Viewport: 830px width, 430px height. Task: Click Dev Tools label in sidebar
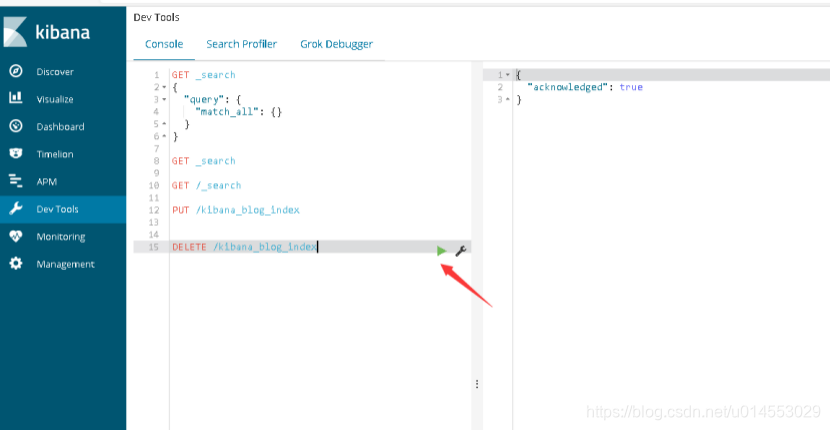(57, 209)
